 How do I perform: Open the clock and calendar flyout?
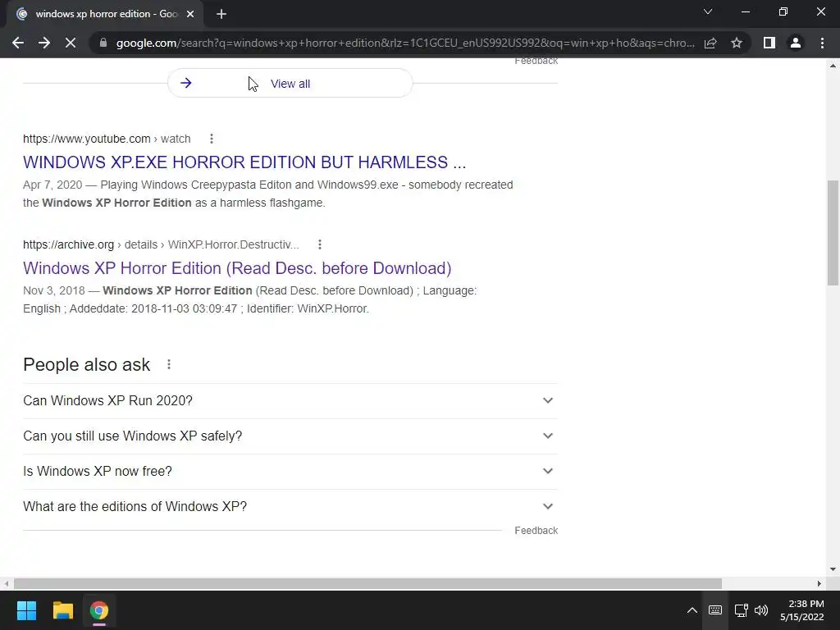[x=802, y=610]
